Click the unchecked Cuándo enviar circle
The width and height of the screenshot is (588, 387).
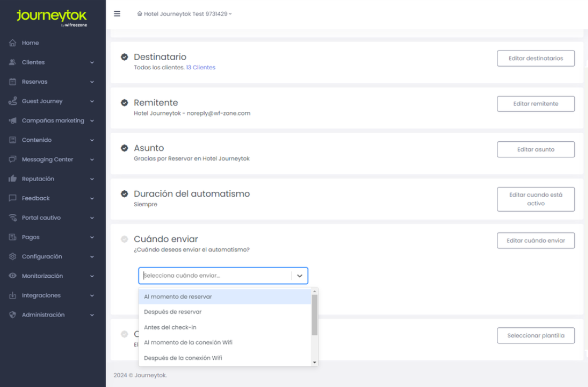point(124,239)
